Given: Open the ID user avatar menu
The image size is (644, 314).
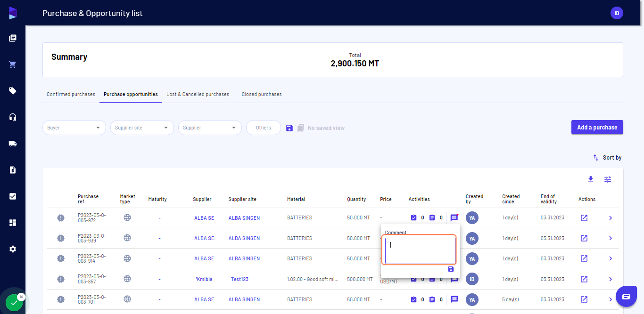Looking at the screenshot, I should point(617,13).
